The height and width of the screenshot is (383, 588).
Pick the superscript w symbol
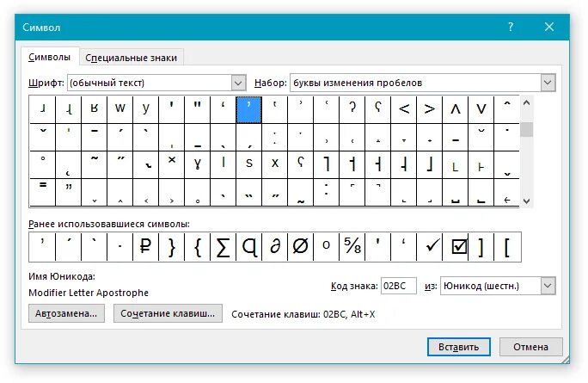(x=120, y=109)
